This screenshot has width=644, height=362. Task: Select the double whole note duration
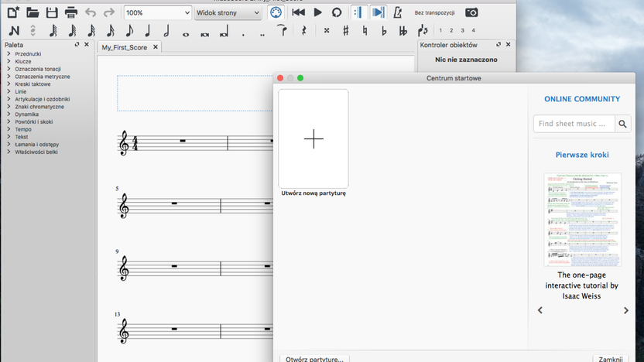pyautogui.click(x=204, y=35)
